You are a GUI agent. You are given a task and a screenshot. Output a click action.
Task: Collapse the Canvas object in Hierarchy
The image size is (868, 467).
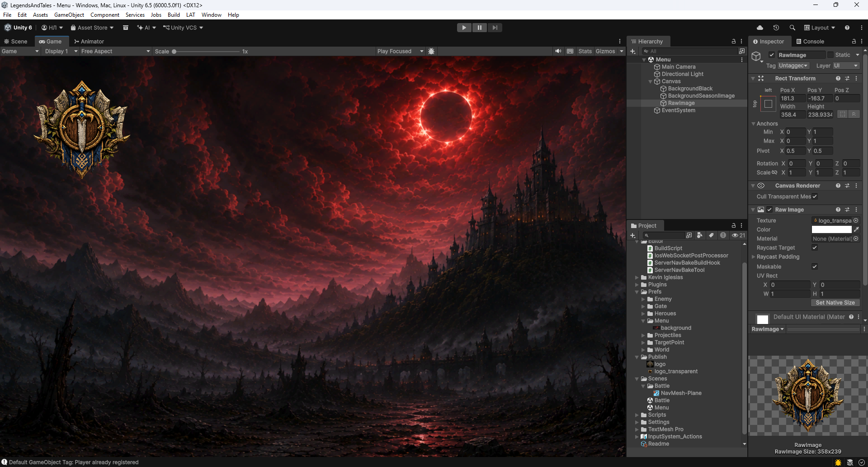click(651, 81)
